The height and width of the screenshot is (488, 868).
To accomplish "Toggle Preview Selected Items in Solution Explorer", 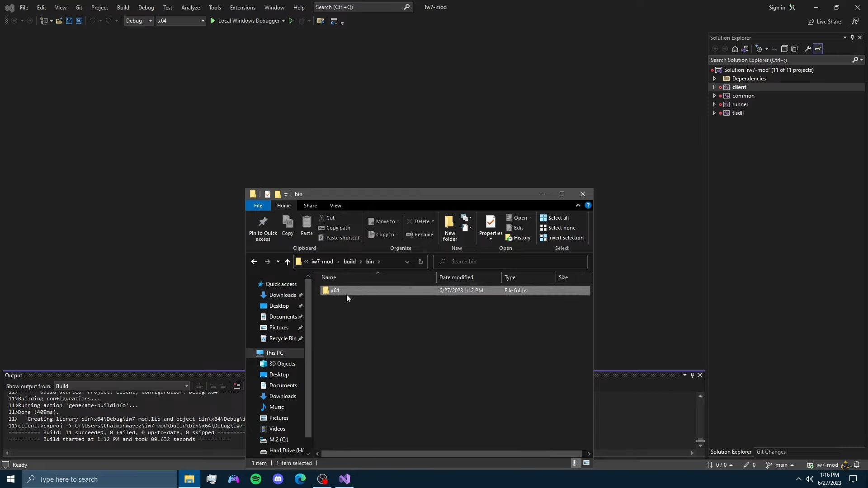I will (818, 49).
